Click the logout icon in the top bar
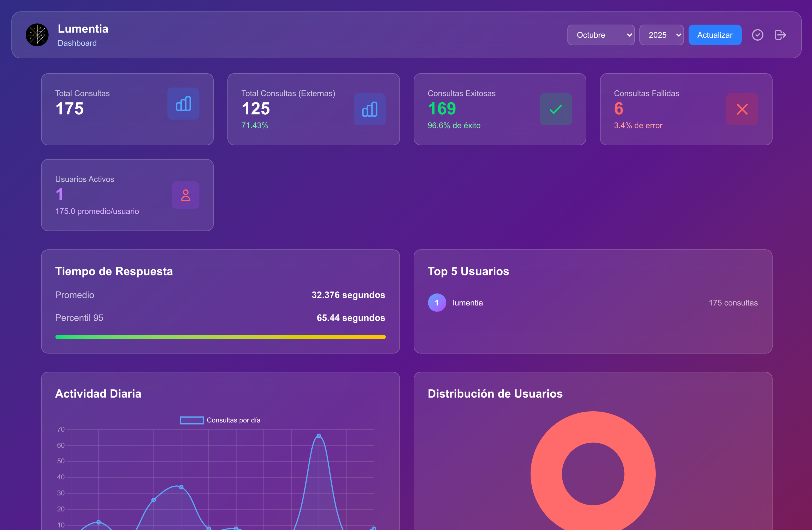812x530 pixels. tap(780, 35)
